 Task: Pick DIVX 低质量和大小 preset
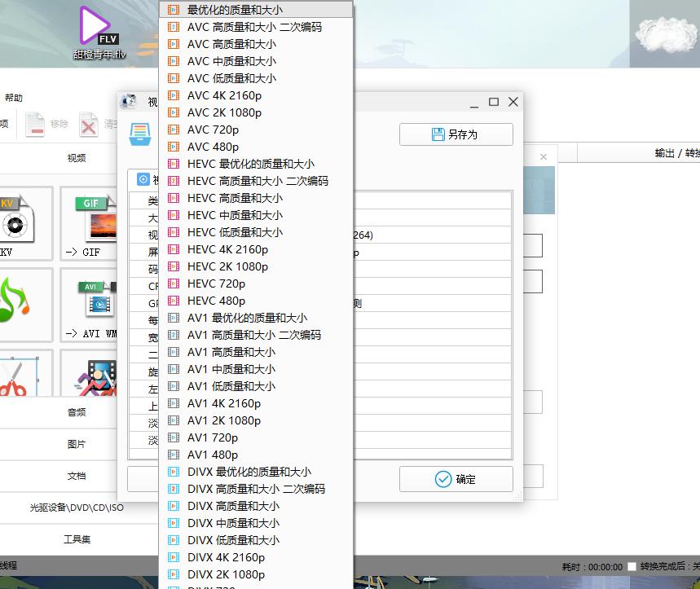[256, 540]
